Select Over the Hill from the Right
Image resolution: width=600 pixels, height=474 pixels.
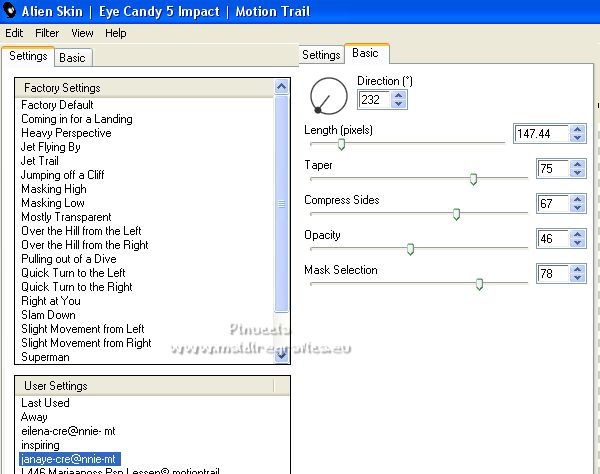pyautogui.click(x=85, y=245)
